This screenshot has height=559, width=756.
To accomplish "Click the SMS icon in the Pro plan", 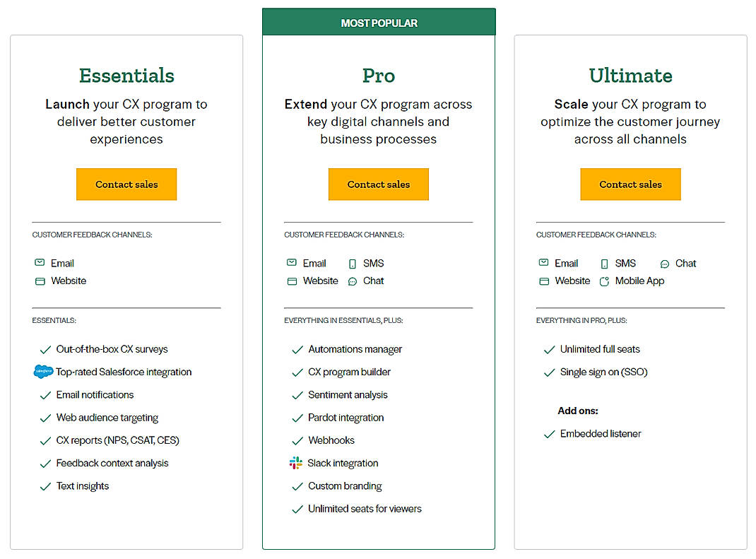I will 351,262.
